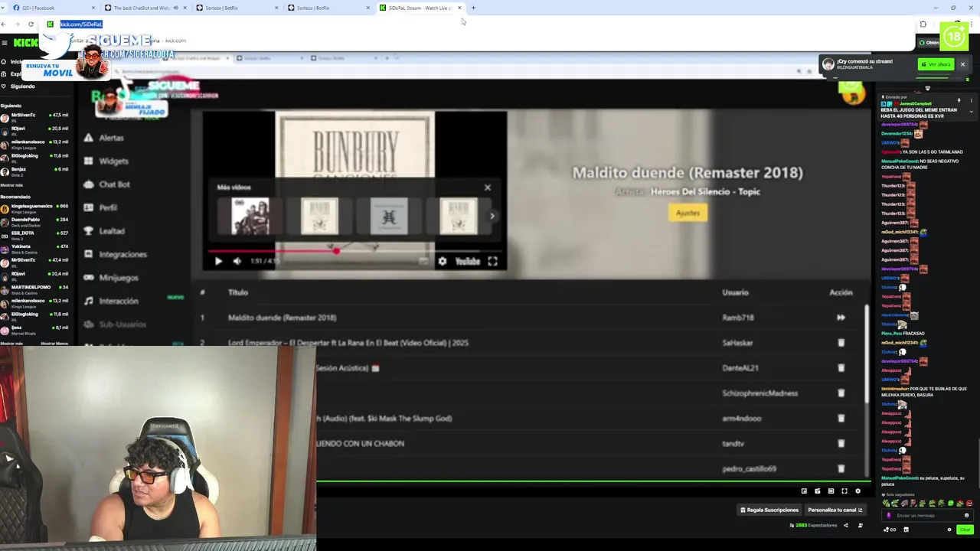Click Regala Suscripciones button
Viewport: 980px width, 551px height.
769,510
